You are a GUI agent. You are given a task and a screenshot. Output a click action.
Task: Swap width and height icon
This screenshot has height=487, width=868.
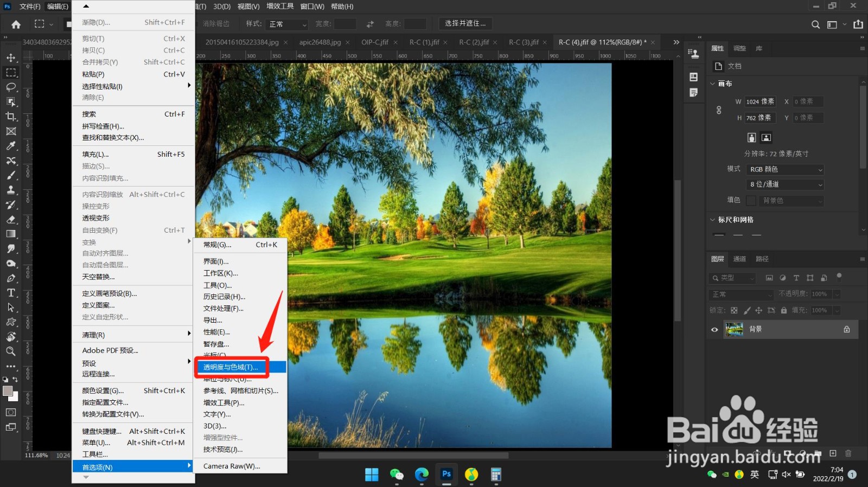point(370,24)
